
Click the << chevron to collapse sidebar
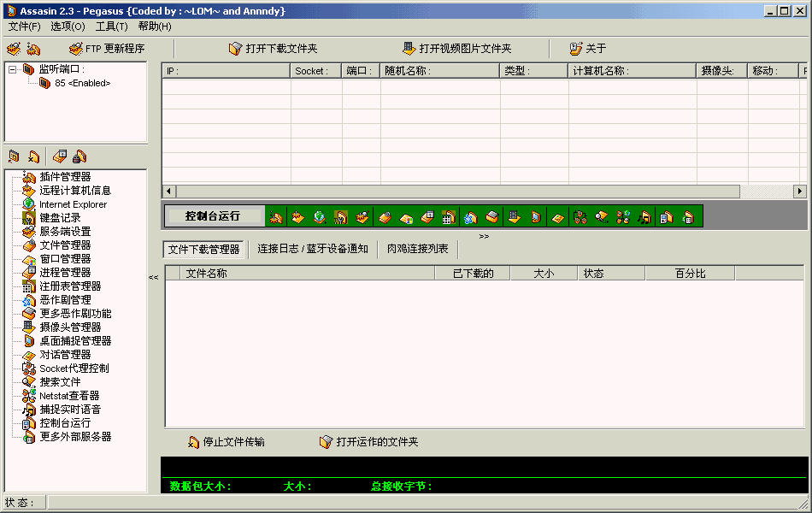coord(154,277)
